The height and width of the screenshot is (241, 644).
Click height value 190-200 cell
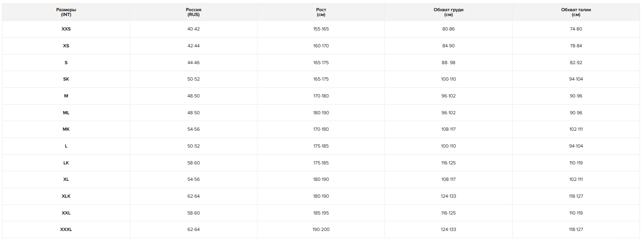(x=321, y=230)
